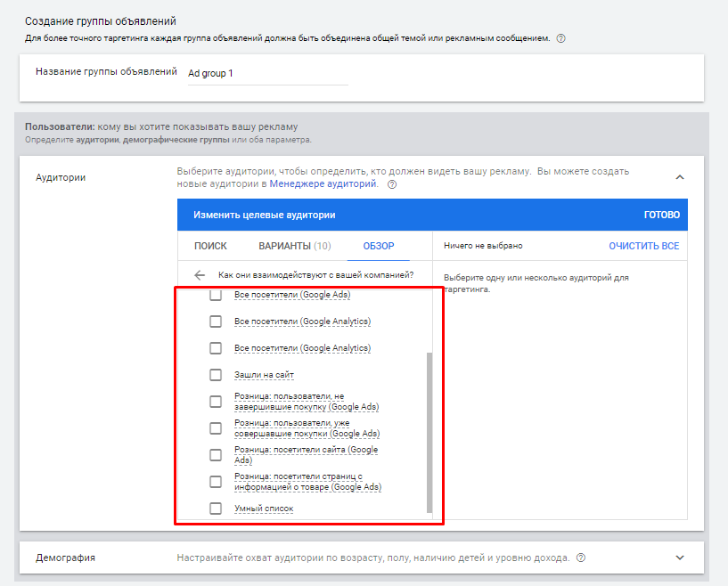Switch to the ПОИСК tab
This screenshot has width=728, height=586.
210,246
